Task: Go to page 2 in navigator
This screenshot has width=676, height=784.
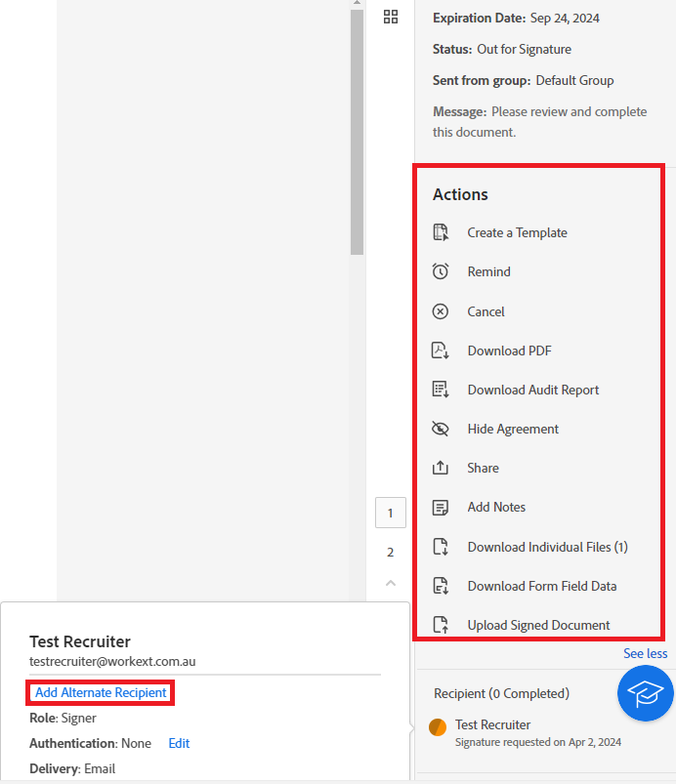Action: coord(391,552)
